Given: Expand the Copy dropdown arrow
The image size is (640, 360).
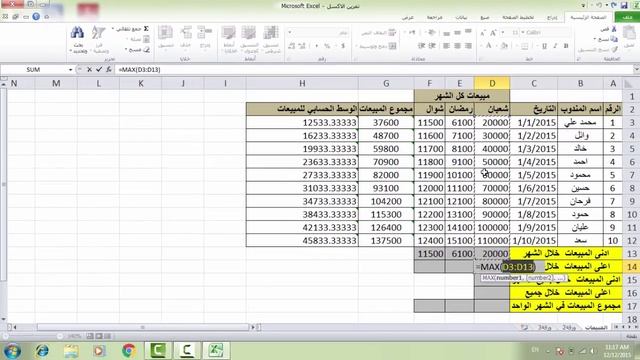Looking at the screenshot, I should [x=595, y=39].
